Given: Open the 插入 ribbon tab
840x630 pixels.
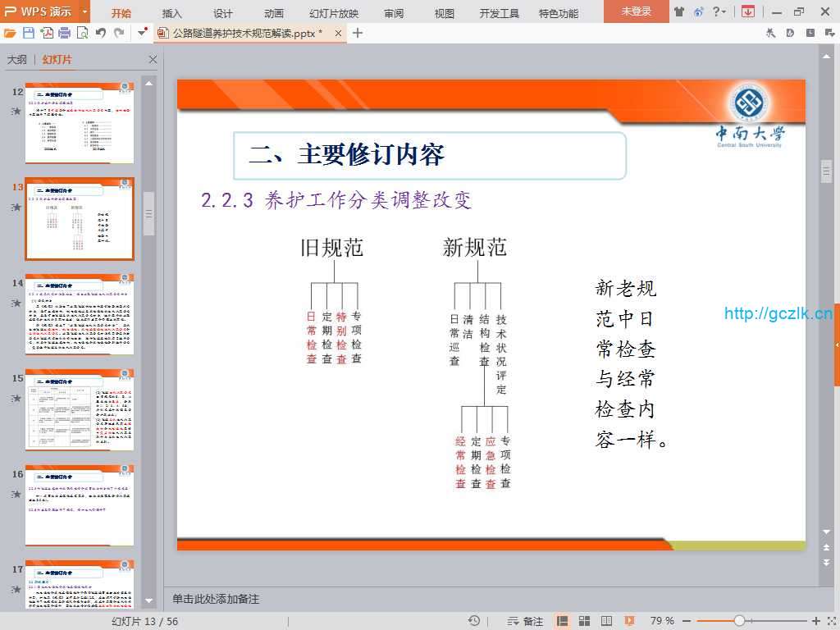Looking at the screenshot, I should coord(172,12).
